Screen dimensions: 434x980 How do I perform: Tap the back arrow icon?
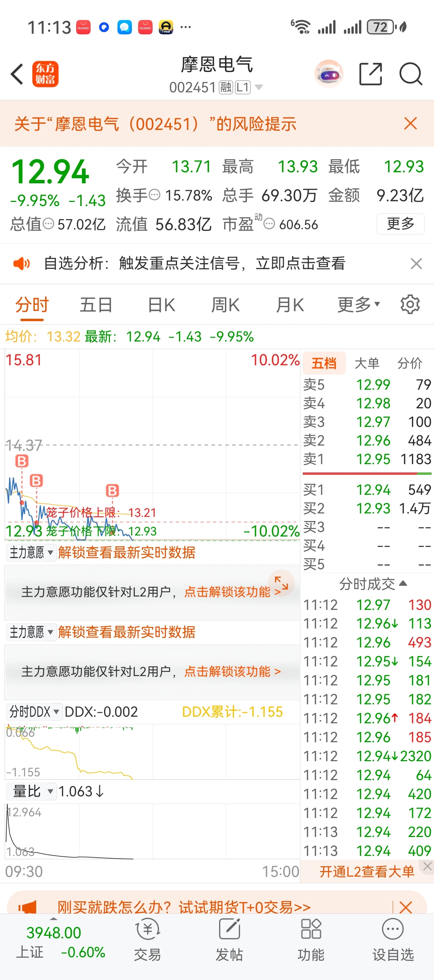(17, 74)
